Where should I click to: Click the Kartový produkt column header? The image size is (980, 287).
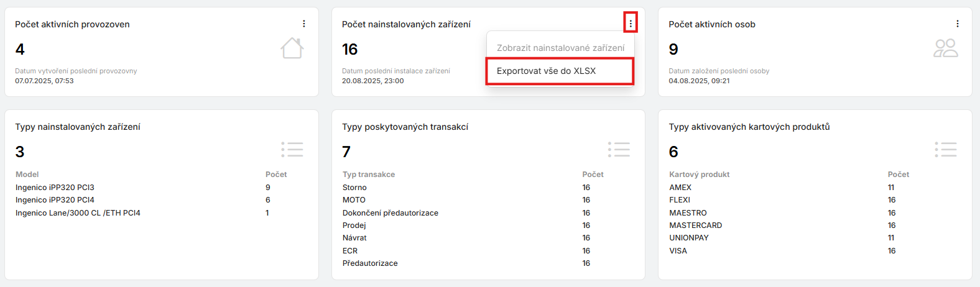[699, 175]
